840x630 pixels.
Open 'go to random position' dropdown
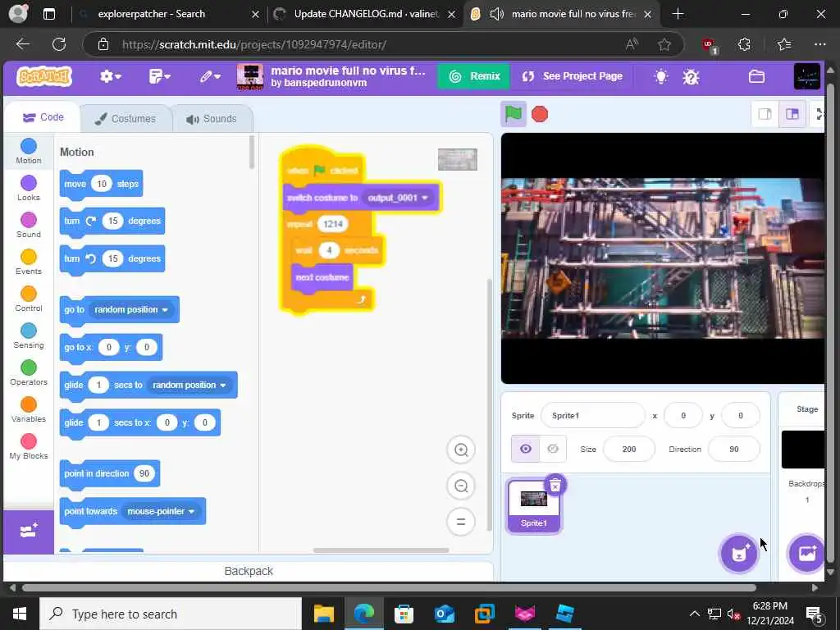click(131, 309)
